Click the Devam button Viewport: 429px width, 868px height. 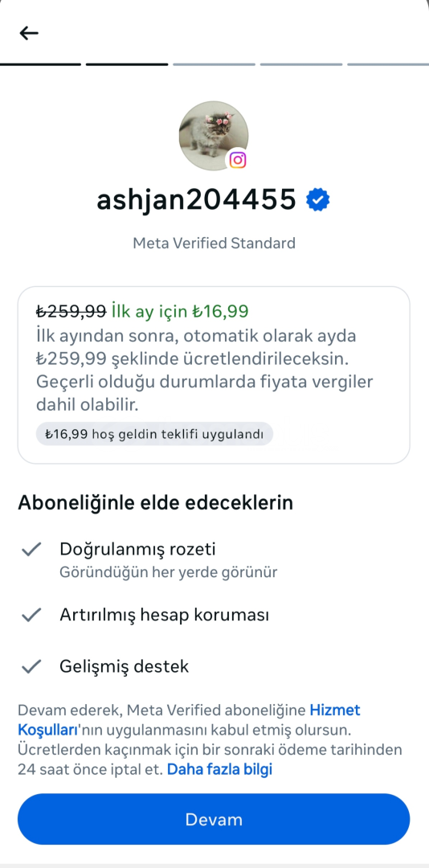pos(214,819)
